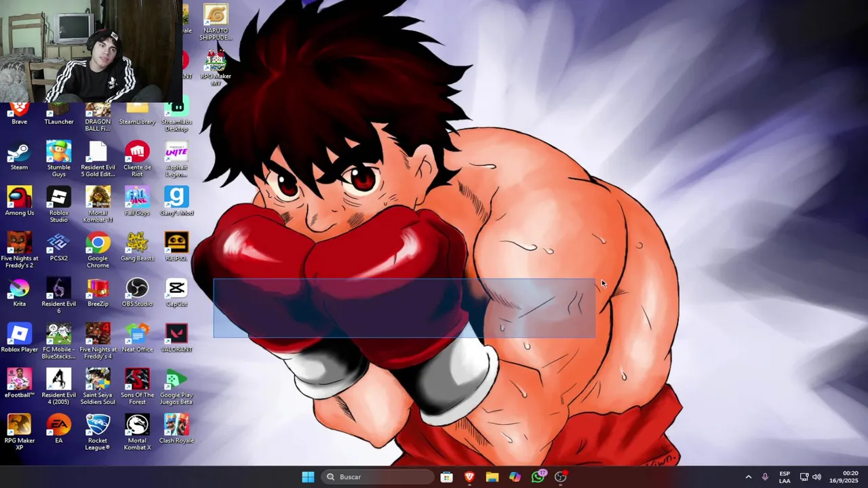Select the BreeZip desktop shortcut
868x488 pixels.
(x=98, y=292)
